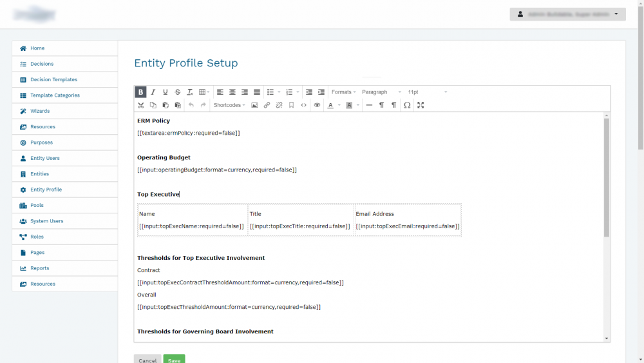644x363 pixels.
Task: Toggle underline text formatting
Action: [x=165, y=92]
